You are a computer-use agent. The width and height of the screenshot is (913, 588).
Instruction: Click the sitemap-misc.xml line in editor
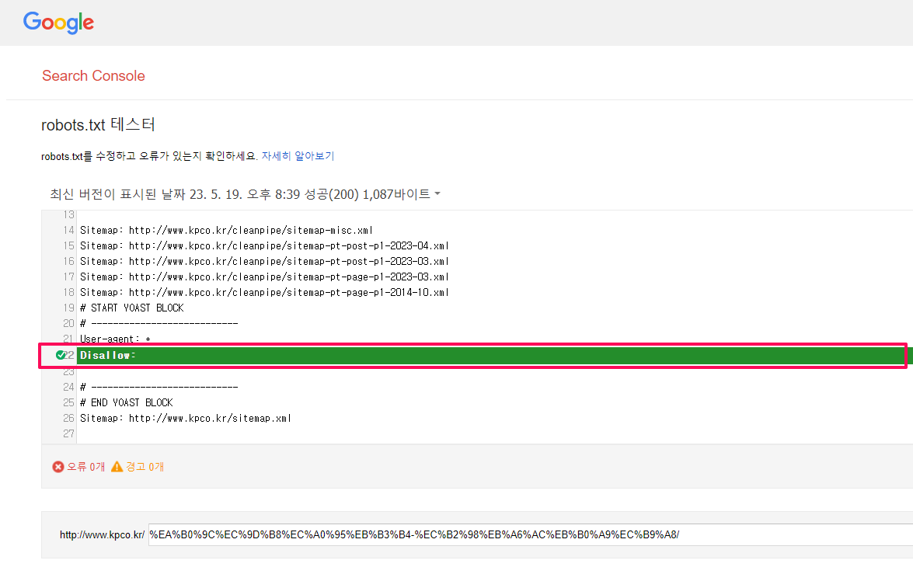(227, 230)
